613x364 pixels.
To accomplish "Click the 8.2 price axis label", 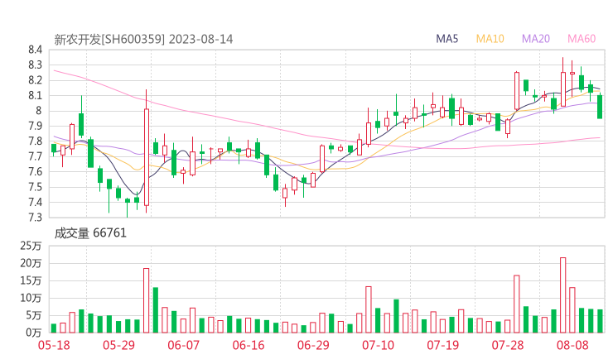I will [x=35, y=80].
